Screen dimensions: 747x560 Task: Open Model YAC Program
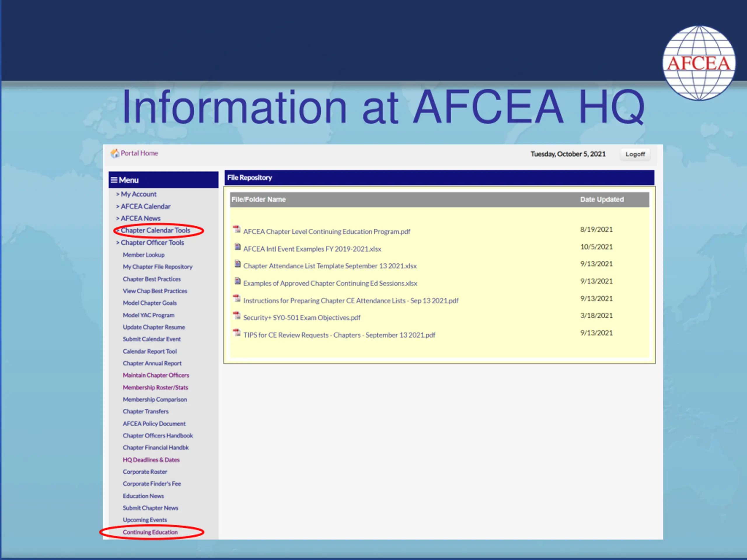[x=149, y=315]
